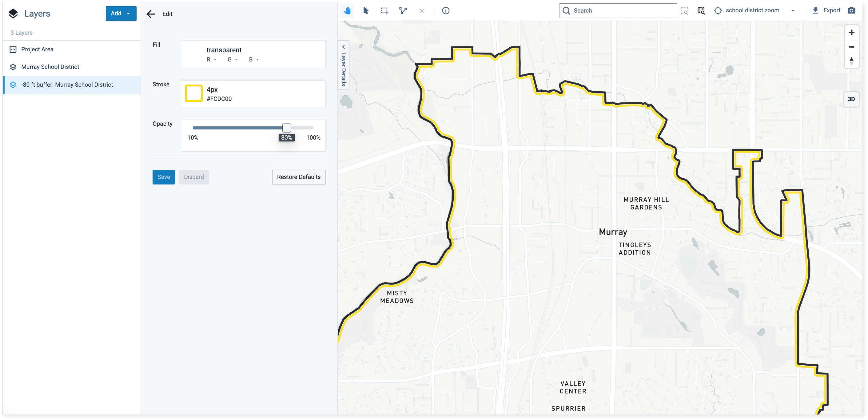868x420 pixels.
Task: Choose the arrow select tool
Action: pos(366,11)
